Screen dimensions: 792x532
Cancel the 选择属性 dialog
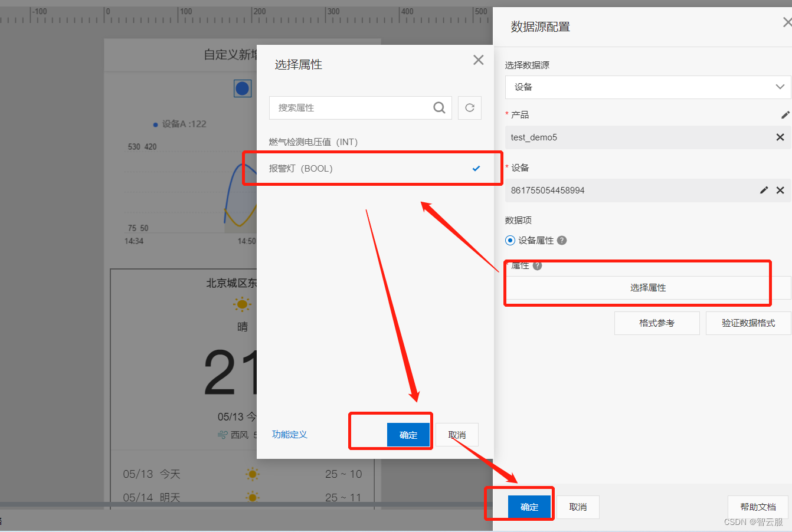point(457,435)
